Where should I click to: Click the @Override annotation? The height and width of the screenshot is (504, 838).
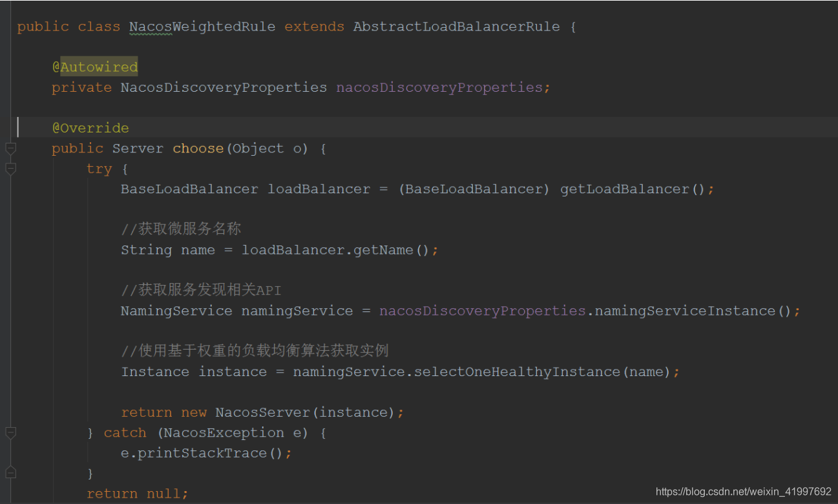coord(90,128)
